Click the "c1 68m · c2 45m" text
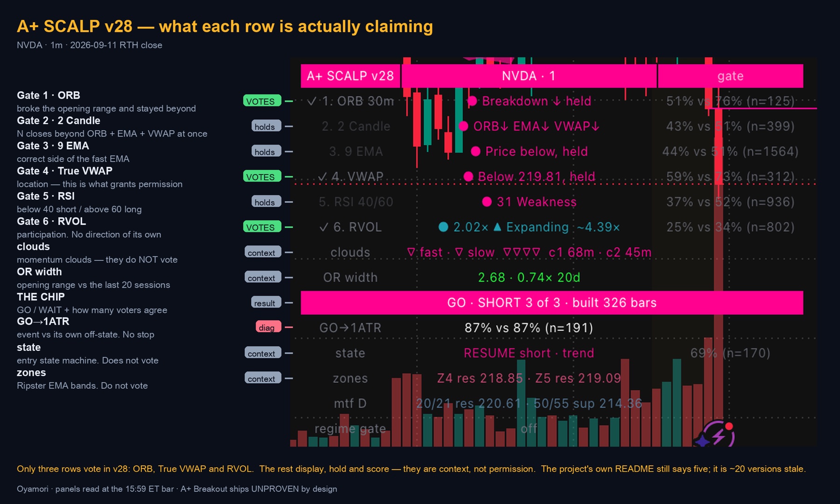Screen dimensions: 840x504 [600, 252]
